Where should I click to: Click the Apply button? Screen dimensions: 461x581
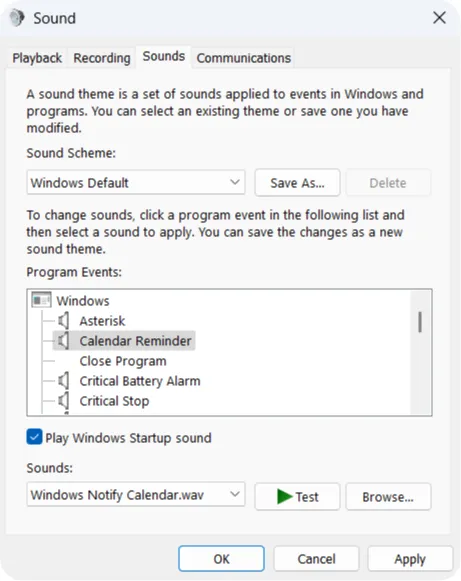tap(410, 558)
